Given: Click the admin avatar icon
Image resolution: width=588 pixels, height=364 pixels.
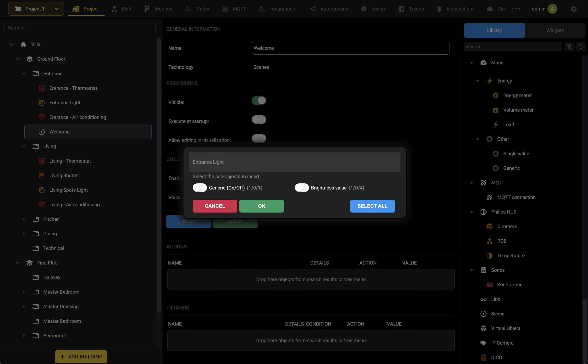Looking at the screenshot, I should [x=552, y=9].
